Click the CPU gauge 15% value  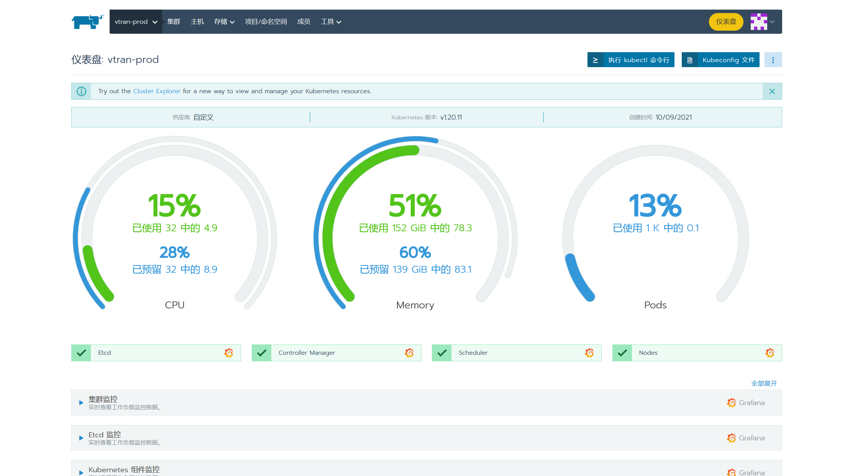point(174,206)
